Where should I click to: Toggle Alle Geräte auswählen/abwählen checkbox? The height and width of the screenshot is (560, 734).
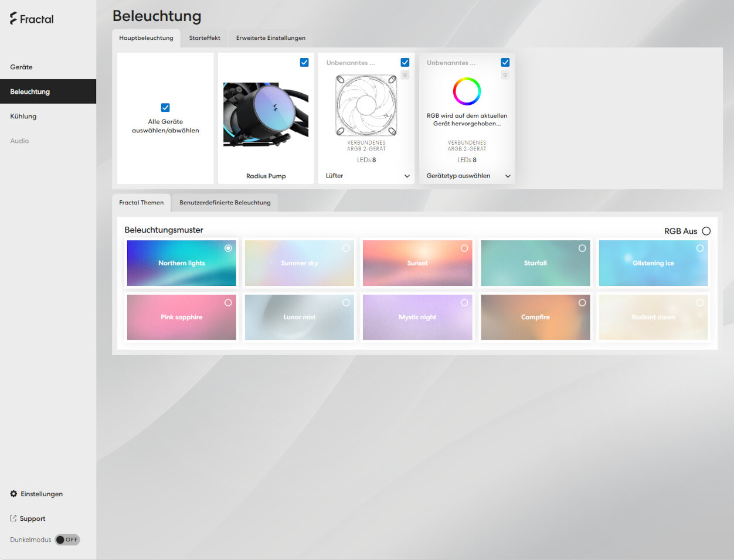click(x=165, y=107)
